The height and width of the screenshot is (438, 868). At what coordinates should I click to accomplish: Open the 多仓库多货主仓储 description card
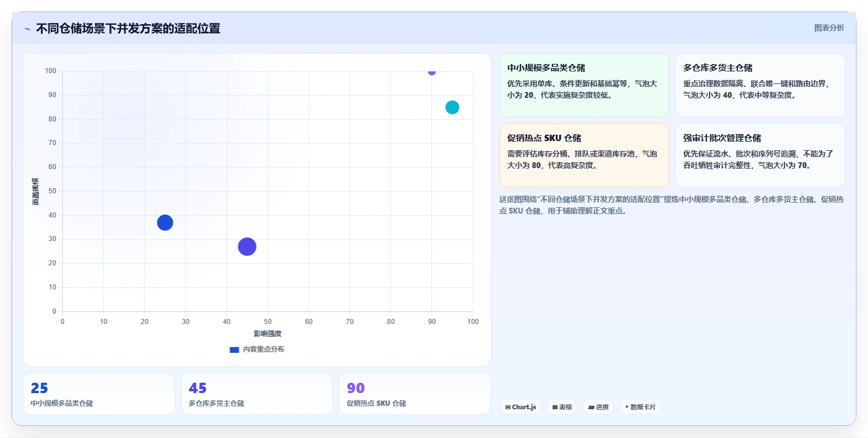[760, 85]
